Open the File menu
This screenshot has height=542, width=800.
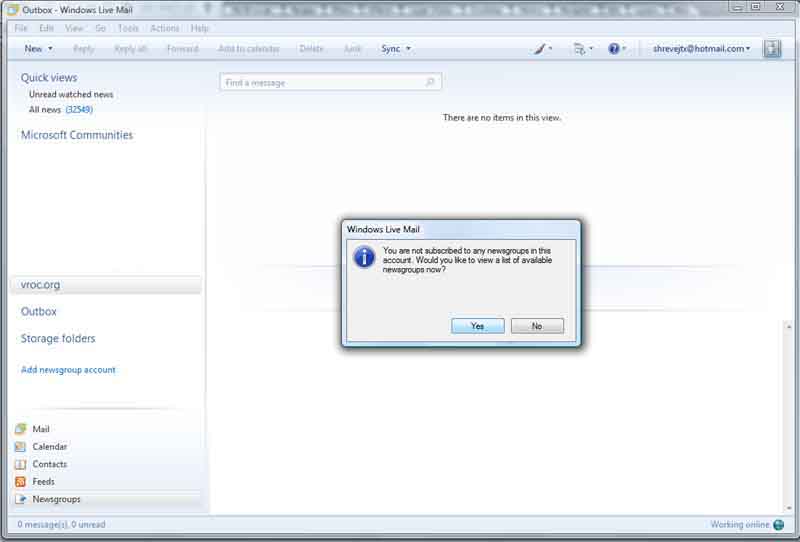21,28
